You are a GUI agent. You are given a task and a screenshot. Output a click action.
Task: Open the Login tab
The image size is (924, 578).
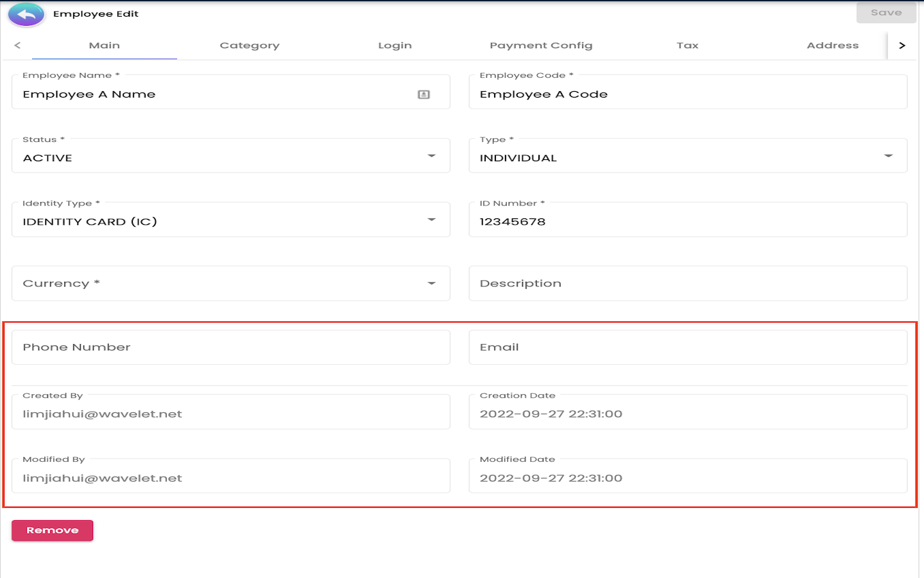point(395,46)
